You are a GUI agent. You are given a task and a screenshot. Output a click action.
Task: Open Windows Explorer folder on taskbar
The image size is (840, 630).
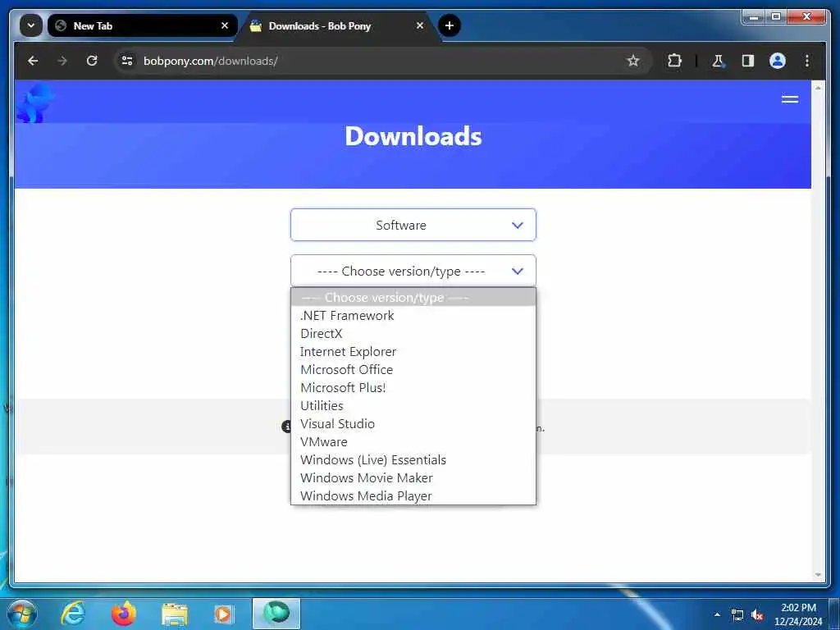pos(175,614)
